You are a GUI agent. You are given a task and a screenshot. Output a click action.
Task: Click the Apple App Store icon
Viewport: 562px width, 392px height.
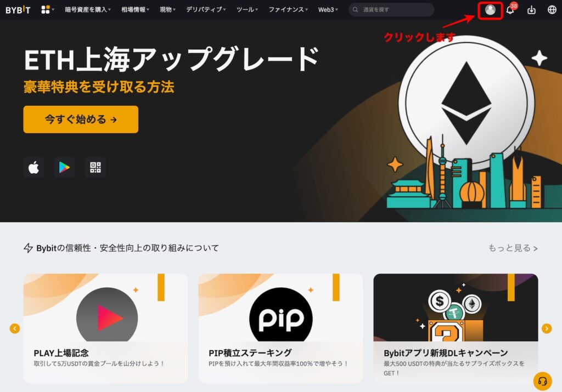tap(33, 167)
